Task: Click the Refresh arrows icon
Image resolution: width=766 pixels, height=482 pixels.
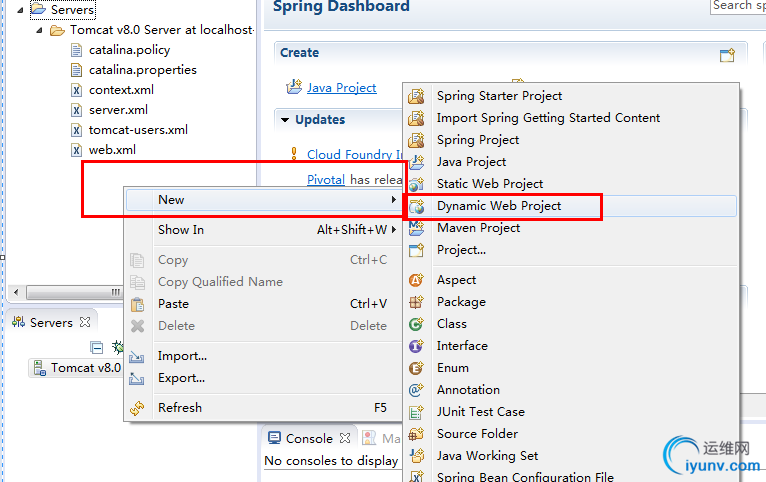Action: click(x=137, y=408)
